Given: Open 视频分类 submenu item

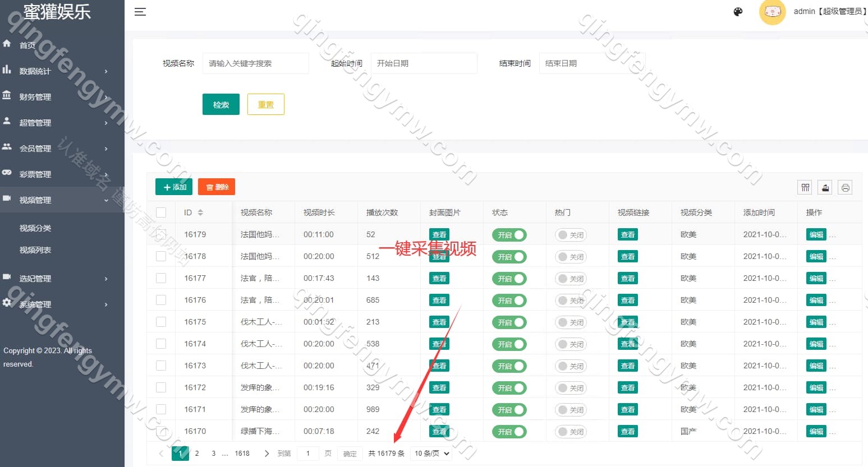Looking at the screenshot, I should [x=35, y=228].
